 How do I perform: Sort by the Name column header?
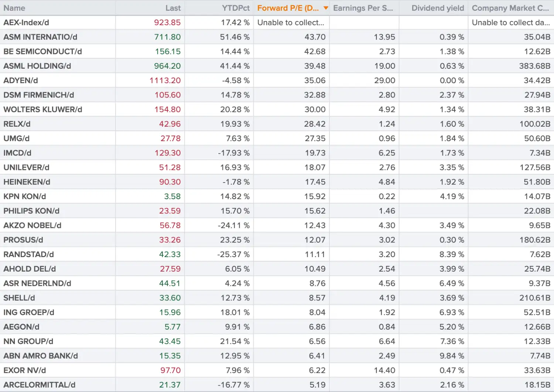point(14,8)
